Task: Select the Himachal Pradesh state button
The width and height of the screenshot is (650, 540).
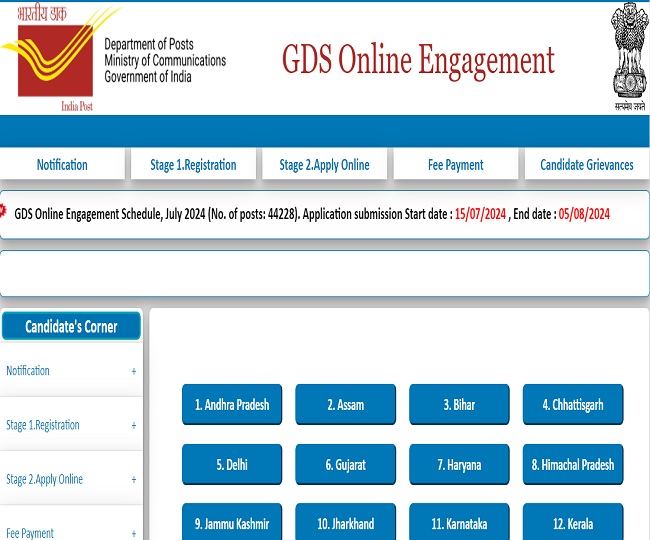Action: click(573, 465)
